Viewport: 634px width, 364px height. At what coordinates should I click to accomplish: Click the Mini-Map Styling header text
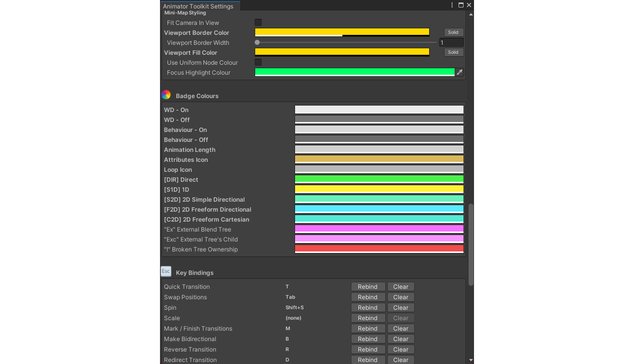click(185, 13)
